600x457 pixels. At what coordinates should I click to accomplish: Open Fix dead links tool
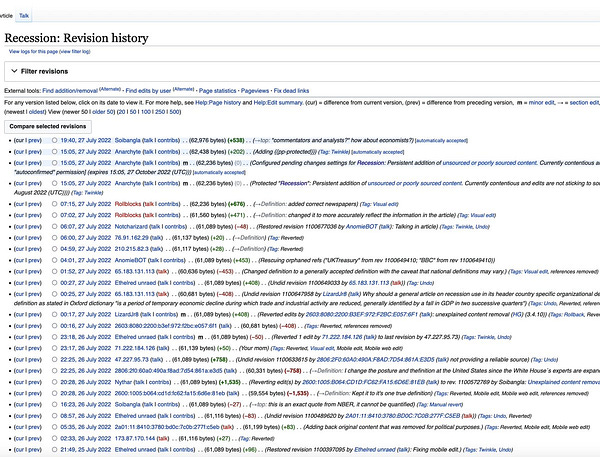[291, 91]
